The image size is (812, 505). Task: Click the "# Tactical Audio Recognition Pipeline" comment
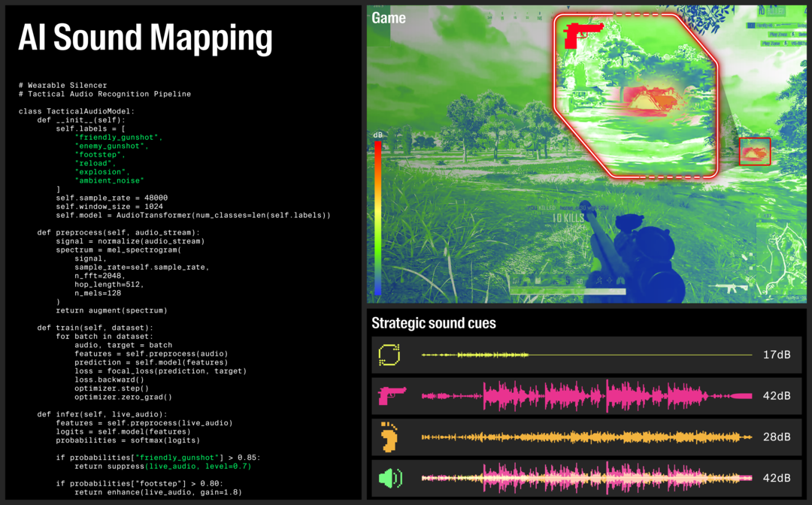click(x=105, y=94)
